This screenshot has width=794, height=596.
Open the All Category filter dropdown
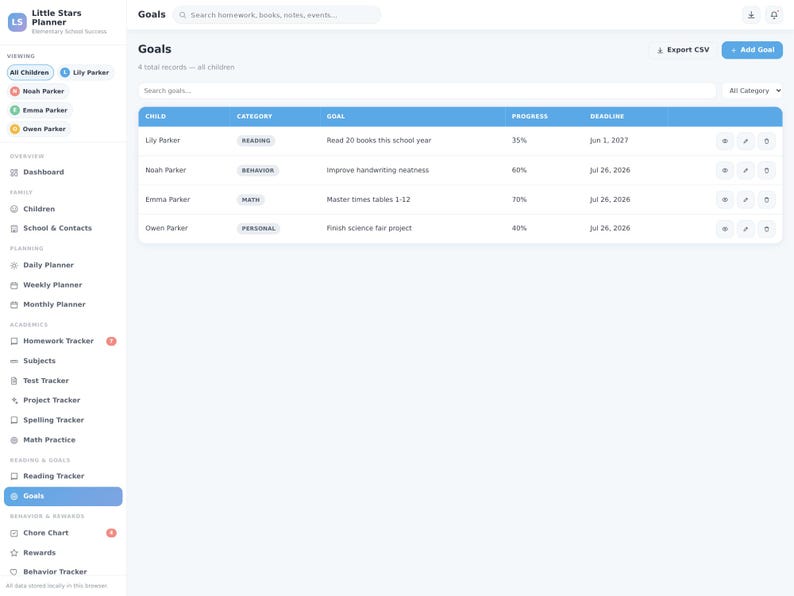tap(752, 91)
